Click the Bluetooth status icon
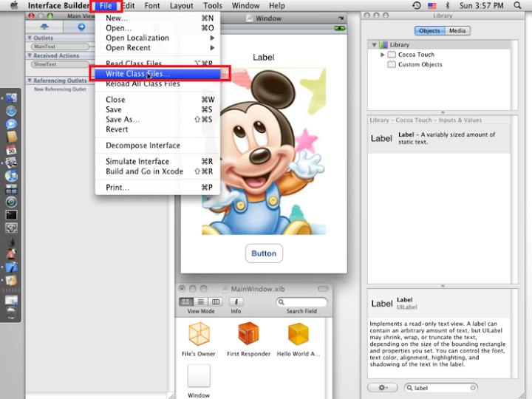 coord(447,5)
